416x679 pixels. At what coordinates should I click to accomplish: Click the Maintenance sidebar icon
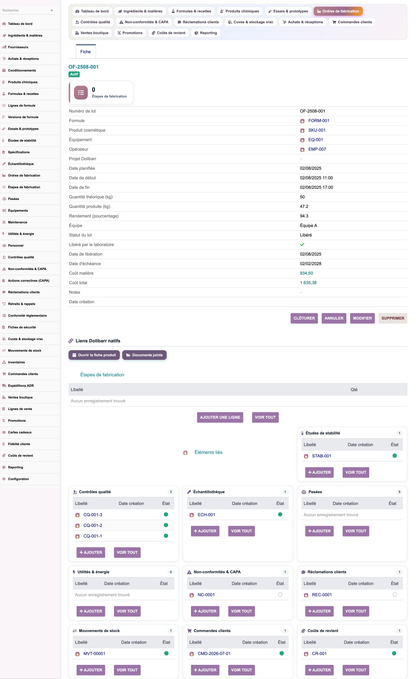click(4, 223)
